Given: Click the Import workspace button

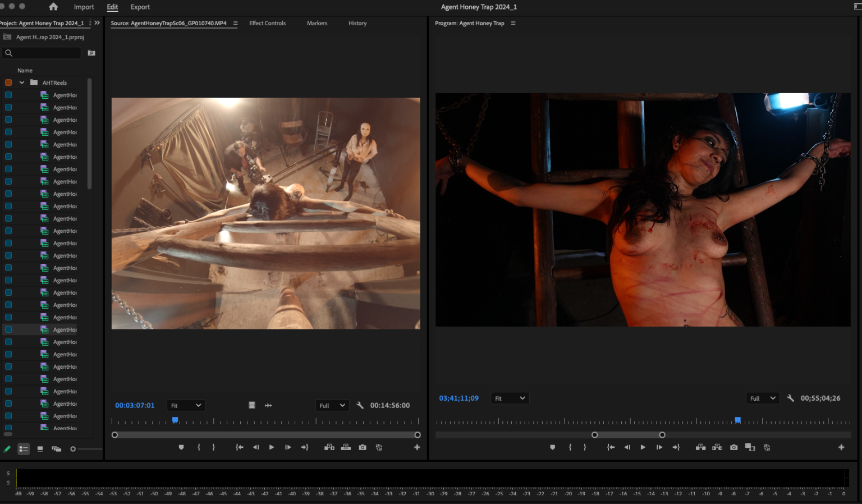Looking at the screenshot, I should tap(84, 7).
